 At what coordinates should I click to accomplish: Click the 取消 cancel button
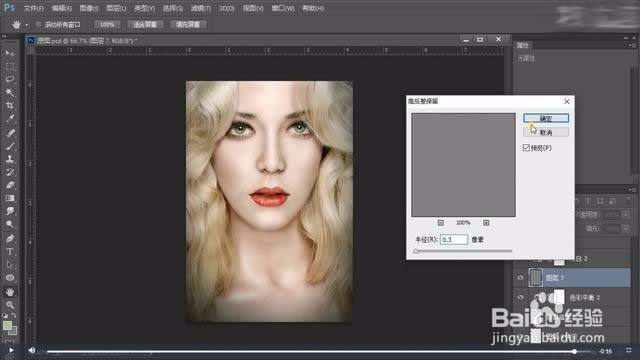546,132
